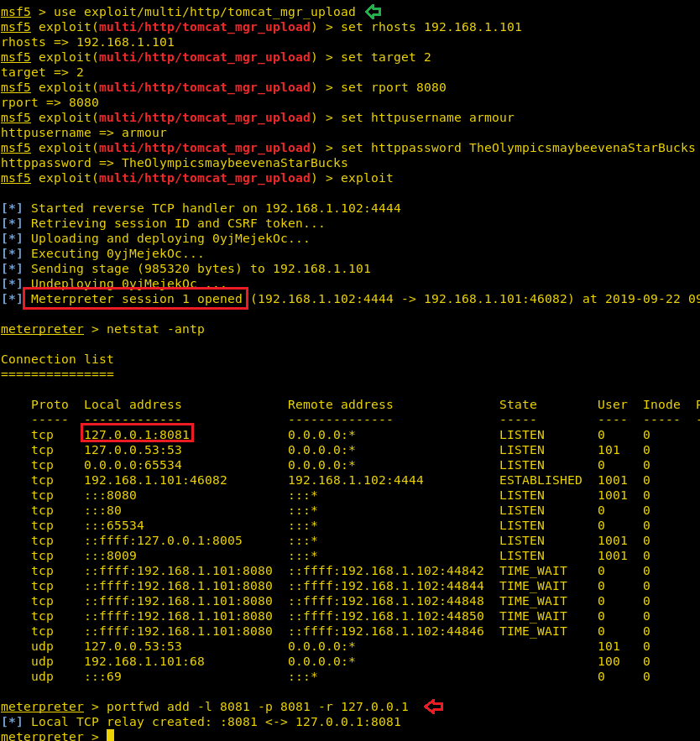The height and width of the screenshot is (741, 700).
Task: Select 'set rhosts 192.168.1.101' command
Action: pyautogui.click(x=431, y=28)
